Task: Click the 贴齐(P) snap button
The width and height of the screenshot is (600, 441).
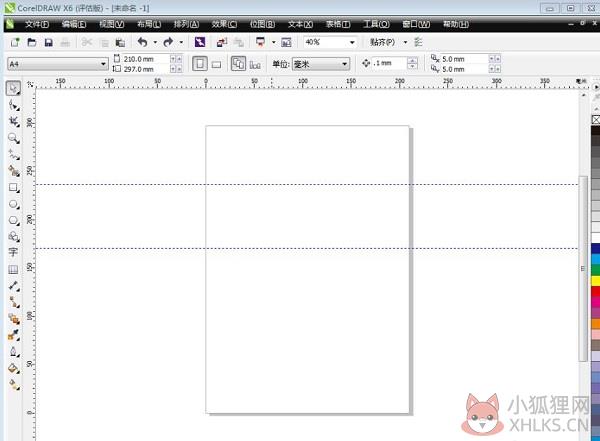Action: tap(382, 42)
